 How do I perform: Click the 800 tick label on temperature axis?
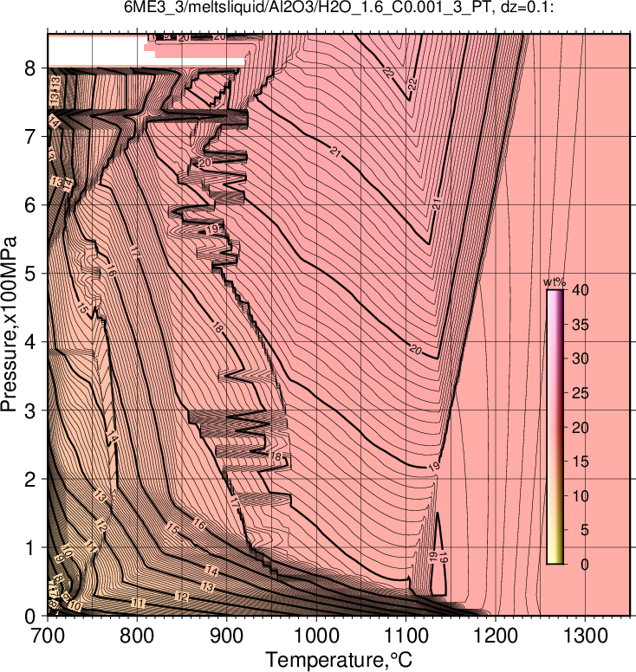pyautogui.click(x=137, y=636)
